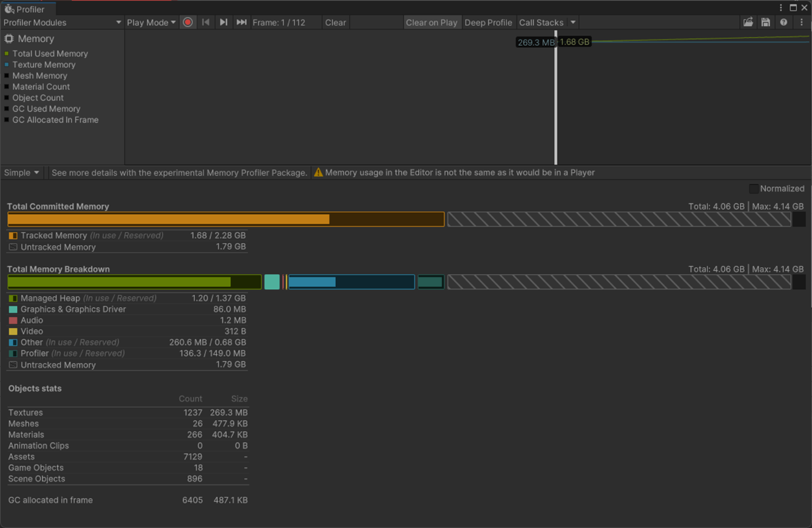Image resolution: width=812 pixels, height=528 pixels.
Task: Click the Profiler tab stopwatch icon
Action: [x=9, y=9]
